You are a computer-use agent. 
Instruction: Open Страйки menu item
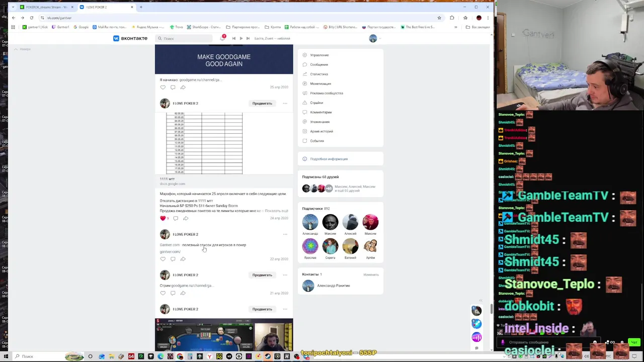point(316,103)
